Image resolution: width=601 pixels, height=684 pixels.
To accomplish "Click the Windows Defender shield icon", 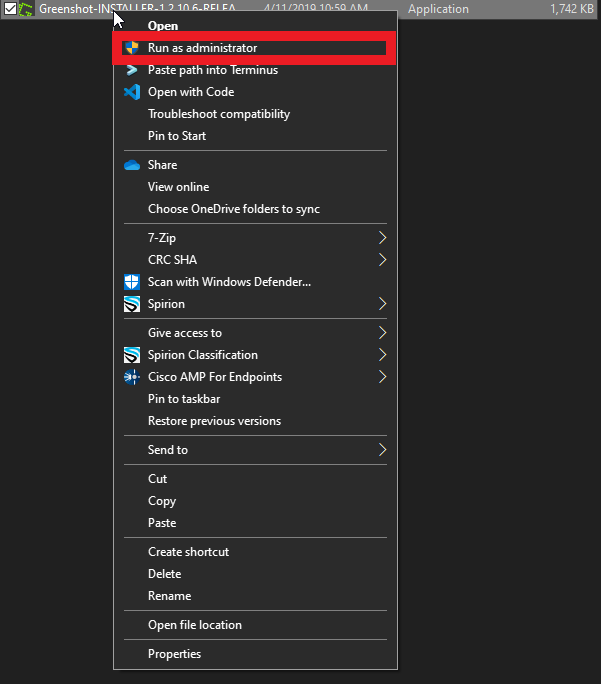I will (x=132, y=282).
